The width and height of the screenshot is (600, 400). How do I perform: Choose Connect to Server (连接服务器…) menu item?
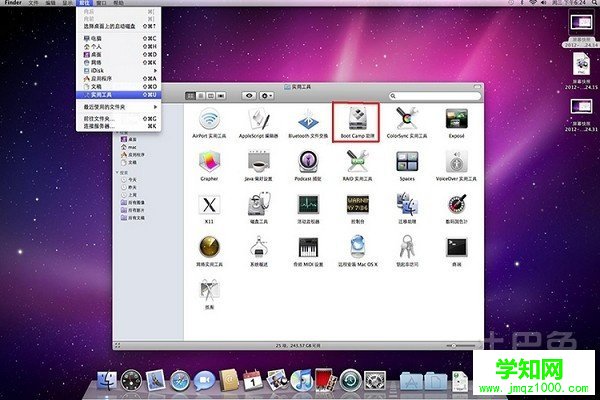[119, 126]
